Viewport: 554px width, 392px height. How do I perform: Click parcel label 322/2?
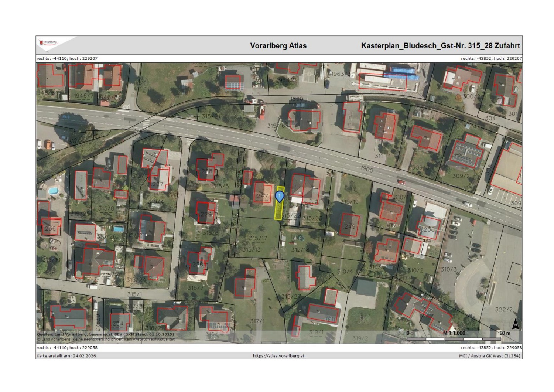coord(504,309)
